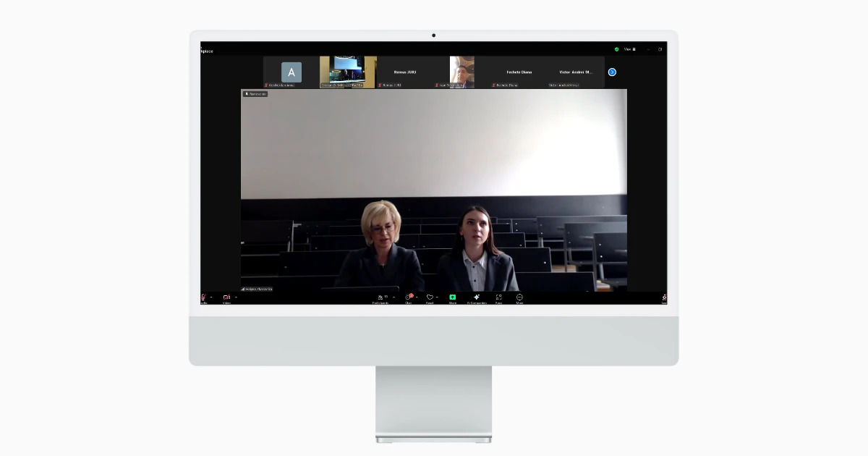Image resolution: width=868 pixels, height=456 pixels.
Task: Select the thumbnail of the man on camera
Action: [x=462, y=72]
